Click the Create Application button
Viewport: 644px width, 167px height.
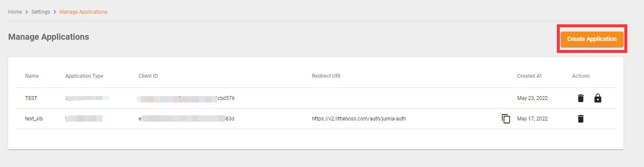(x=592, y=39)
